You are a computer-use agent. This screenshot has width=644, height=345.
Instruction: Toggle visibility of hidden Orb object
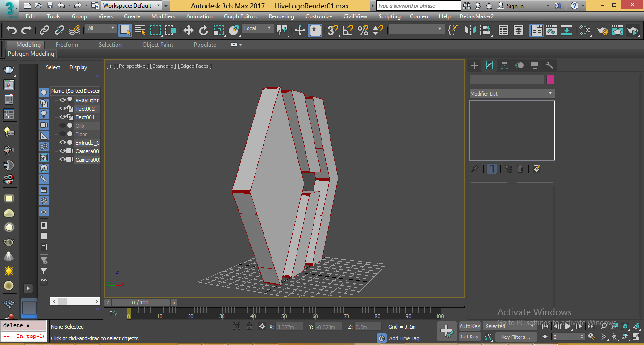point(63,126)
